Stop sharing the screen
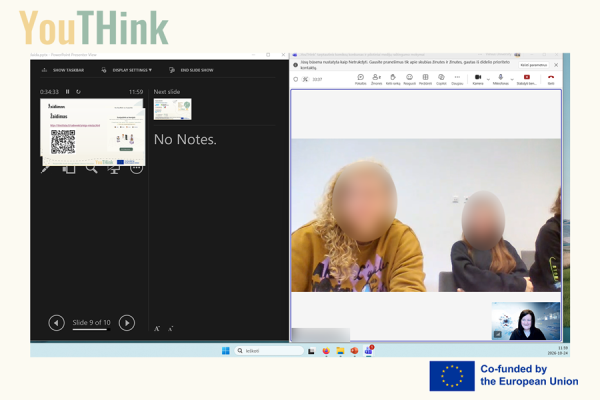The height and width of the screenshot is (400, 600). 527,79
